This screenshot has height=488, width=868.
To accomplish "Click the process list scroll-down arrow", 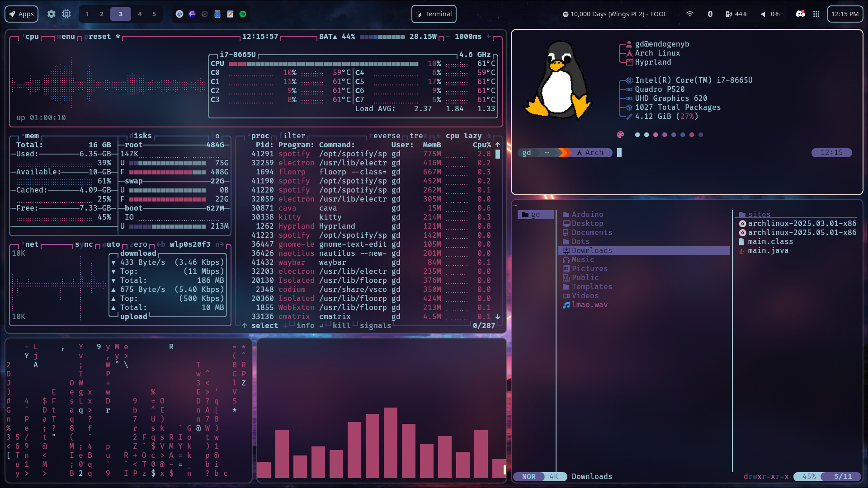I will 498,316.
